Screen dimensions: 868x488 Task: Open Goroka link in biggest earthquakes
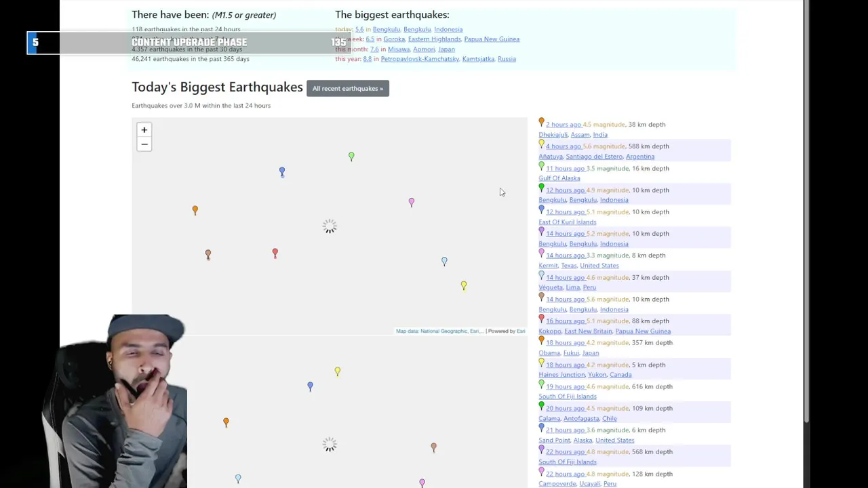tap(394, 39)
